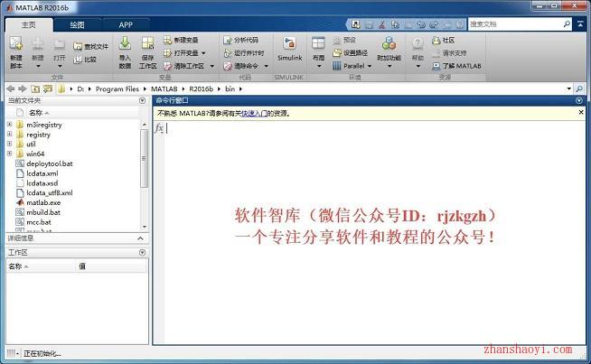Click 预设 (Preferences) gear icon

[337, 40]
